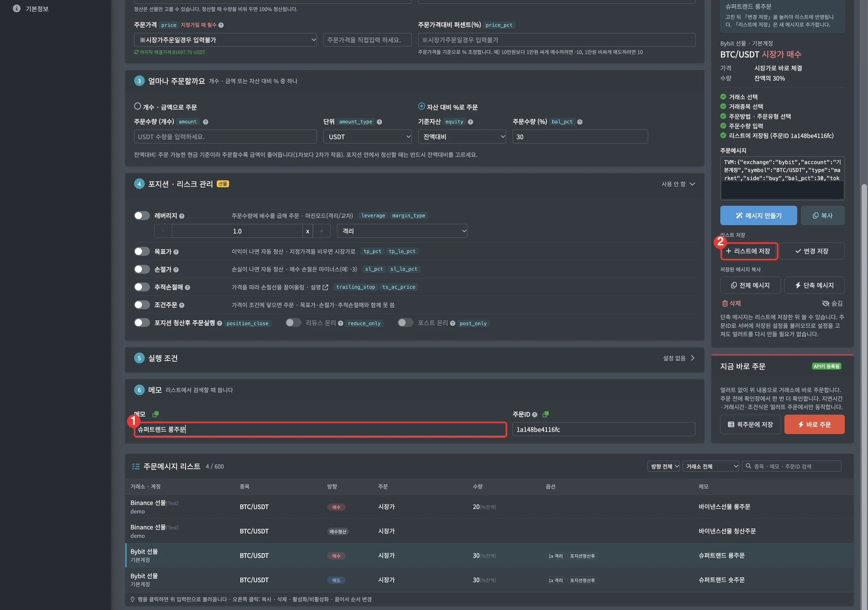Toggle the 조건주문 switch

[142, 305]
